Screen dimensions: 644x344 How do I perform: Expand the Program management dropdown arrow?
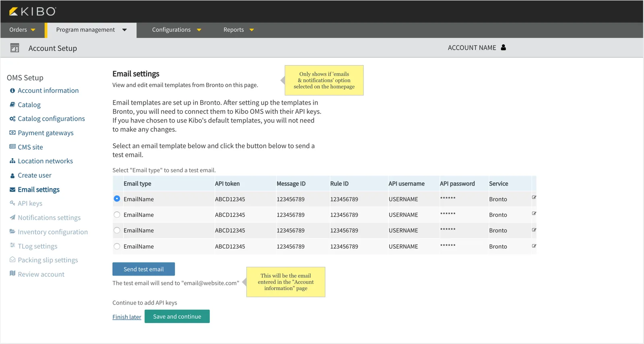pyautogui.click(x=124, y=30)
